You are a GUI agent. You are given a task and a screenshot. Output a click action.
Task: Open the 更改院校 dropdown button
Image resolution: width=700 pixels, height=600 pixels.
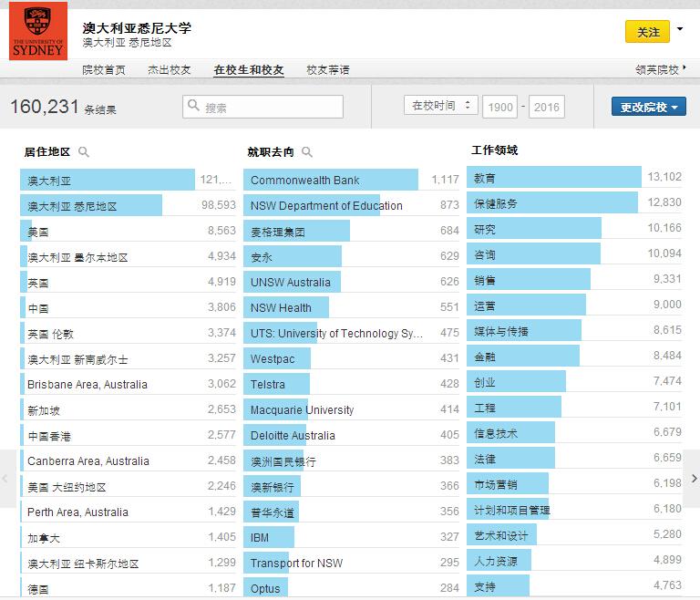649,107
